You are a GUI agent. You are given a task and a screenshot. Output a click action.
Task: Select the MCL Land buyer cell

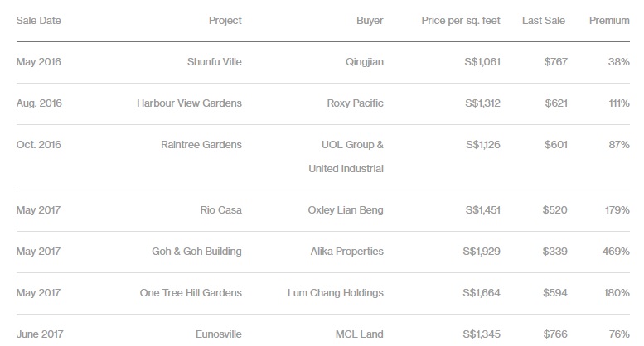click(x=360, y=334)
